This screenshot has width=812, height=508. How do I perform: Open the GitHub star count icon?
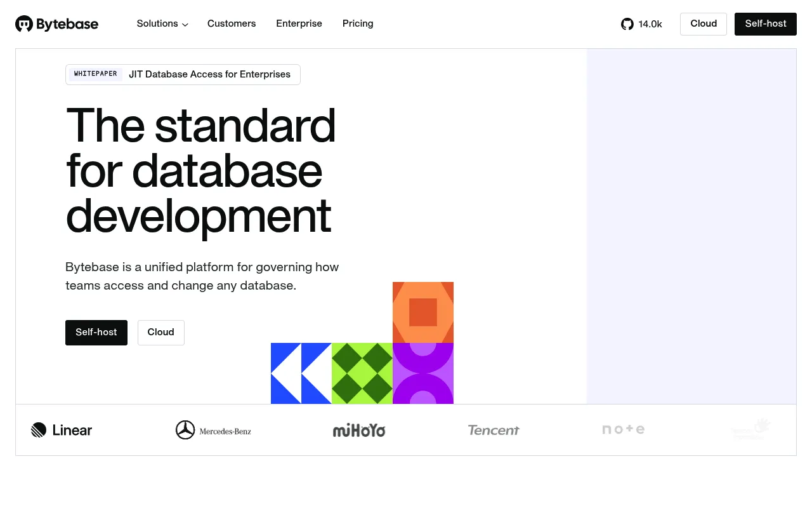627,24
